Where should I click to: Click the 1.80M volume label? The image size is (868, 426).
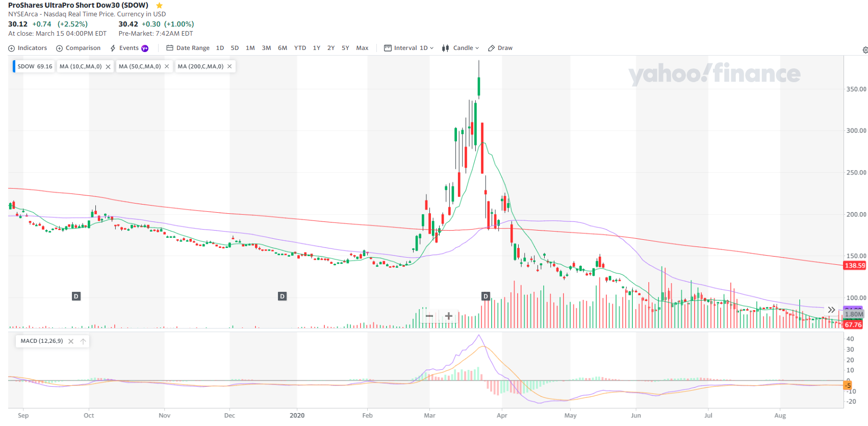pyautogui.click(x=854, y=314)
